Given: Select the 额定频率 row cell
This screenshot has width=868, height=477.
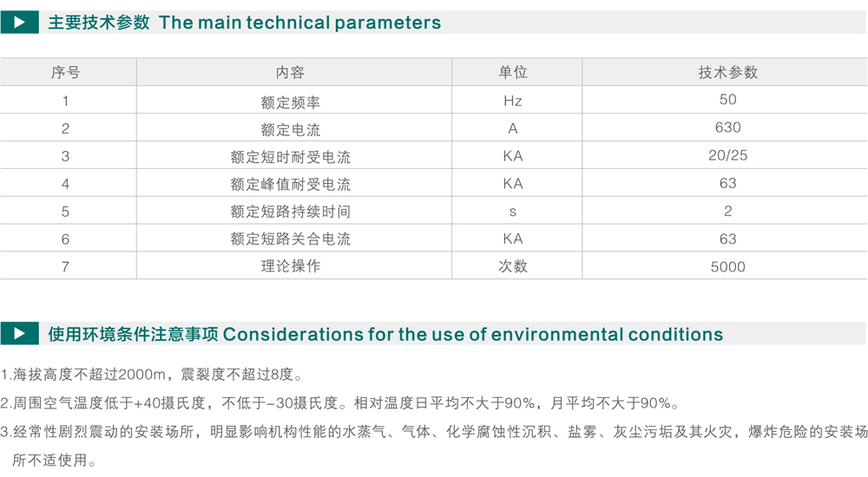Looking at the screenshot, I should coord(291,102).
